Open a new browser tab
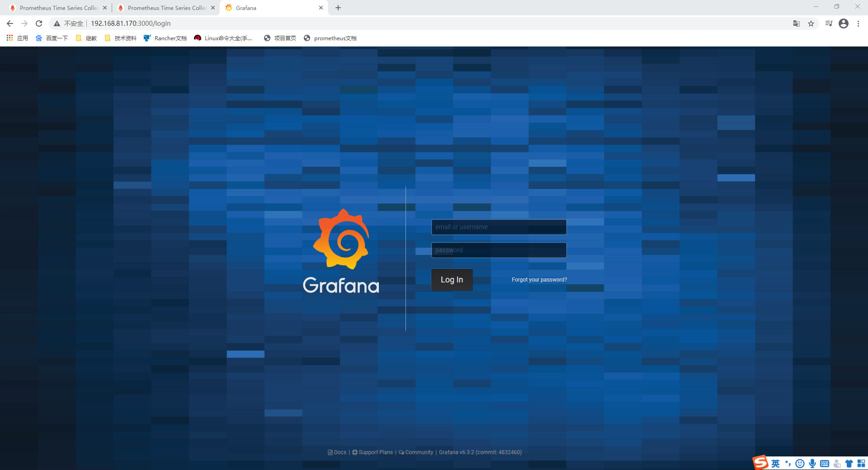 338,8
